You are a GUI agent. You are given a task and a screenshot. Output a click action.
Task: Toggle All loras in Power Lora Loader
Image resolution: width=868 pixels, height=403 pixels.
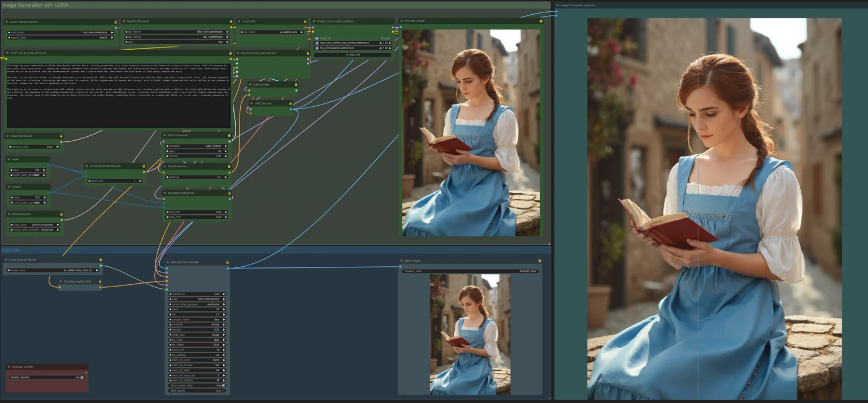pos(318,38)
